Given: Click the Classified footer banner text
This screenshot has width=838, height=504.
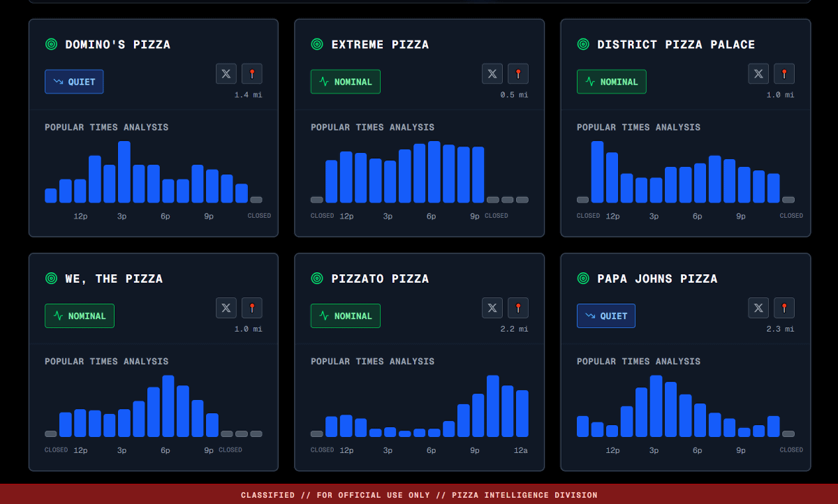Looking at the screenshot, I should click(419, 495).
